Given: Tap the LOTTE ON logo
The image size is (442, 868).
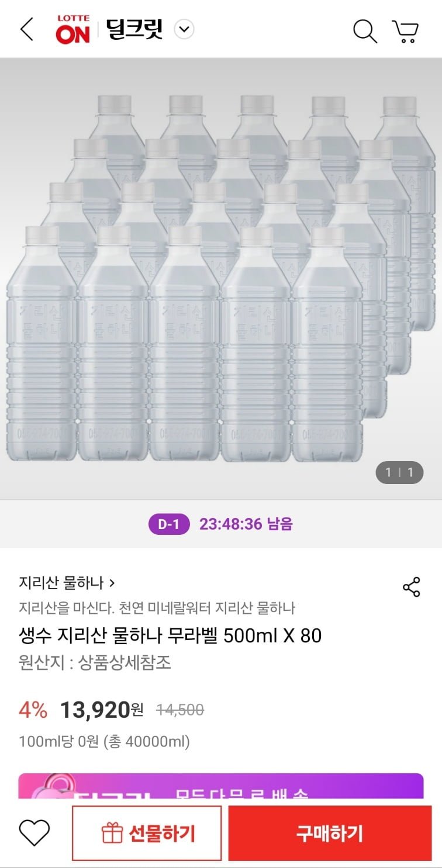Looking at the screenshot, I should coord(73,30).
